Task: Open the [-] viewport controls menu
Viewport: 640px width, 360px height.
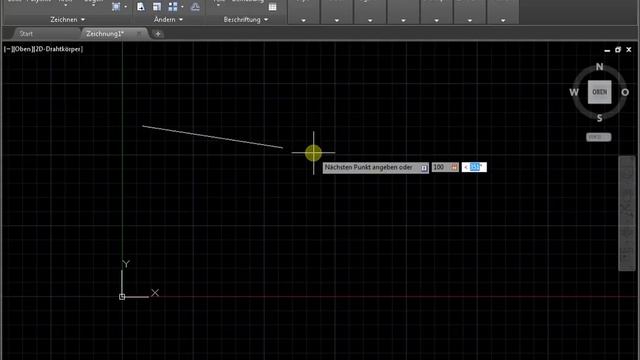Action: click(x=8, y=49)
